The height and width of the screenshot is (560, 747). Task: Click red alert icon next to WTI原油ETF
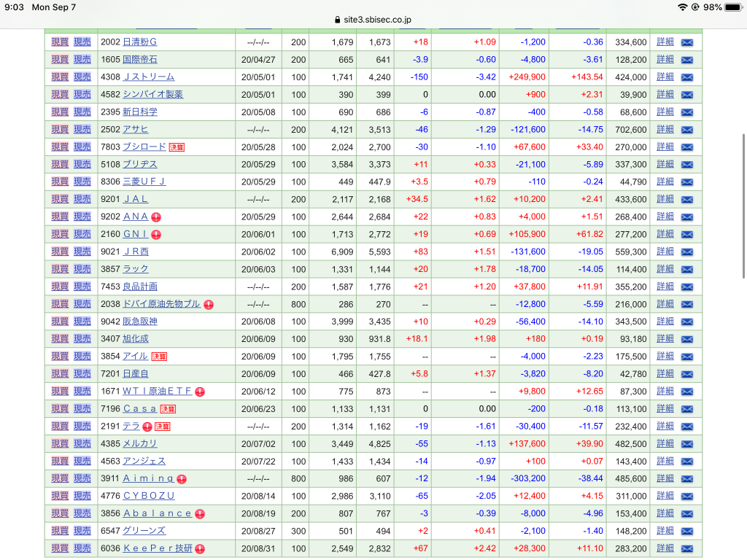point(200,392)
